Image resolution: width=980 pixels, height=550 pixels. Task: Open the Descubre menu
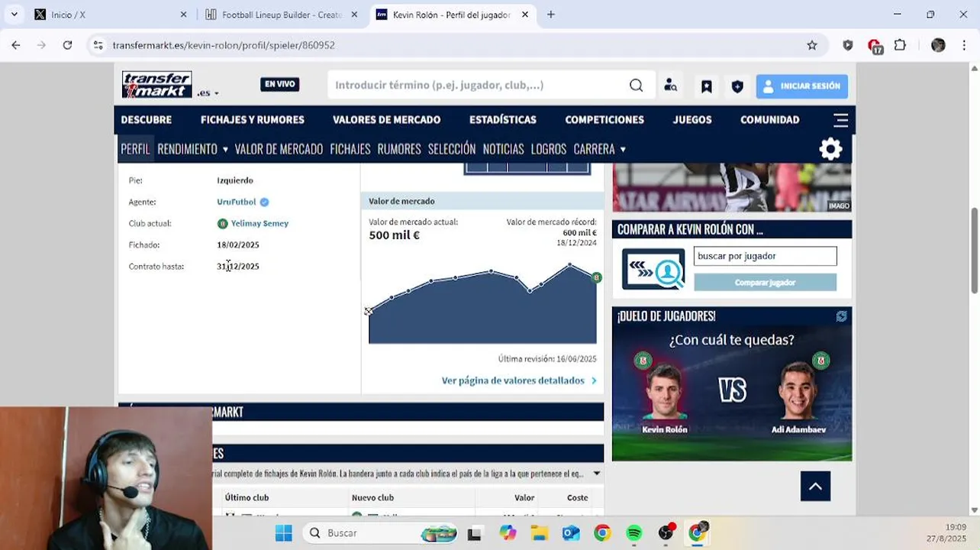[x=146, y=120]
